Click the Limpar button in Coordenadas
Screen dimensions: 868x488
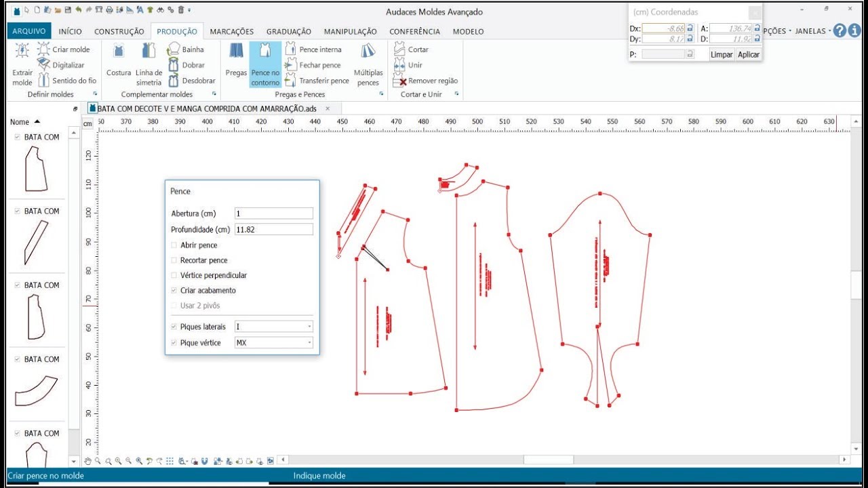(x=722, y=54)
